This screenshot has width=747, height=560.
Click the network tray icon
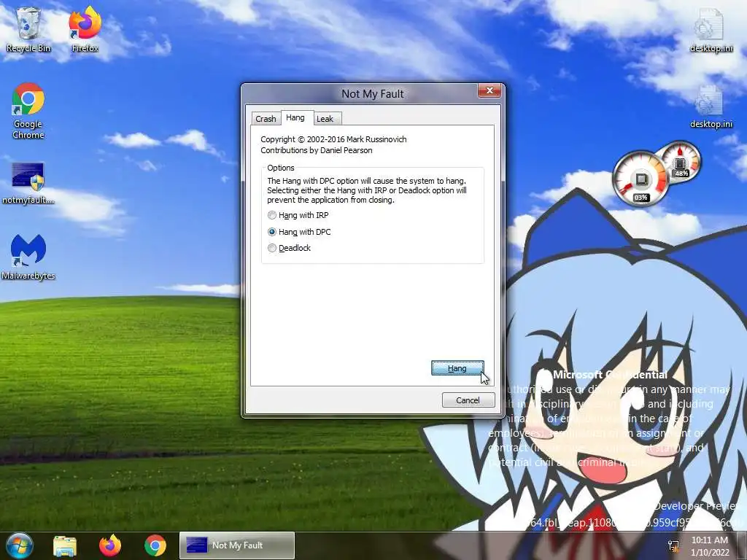pos(673,546)
